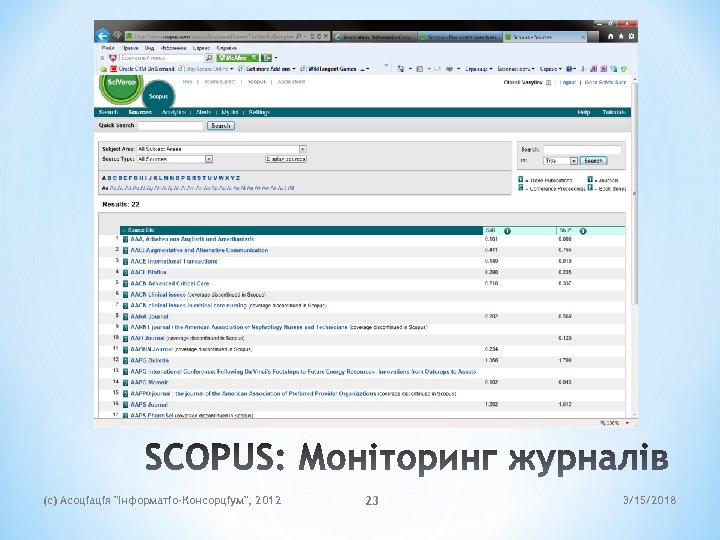720x540 pixels.
Task: Click the Conference Proceedings legend icon
Action: [x=521, y=188]
